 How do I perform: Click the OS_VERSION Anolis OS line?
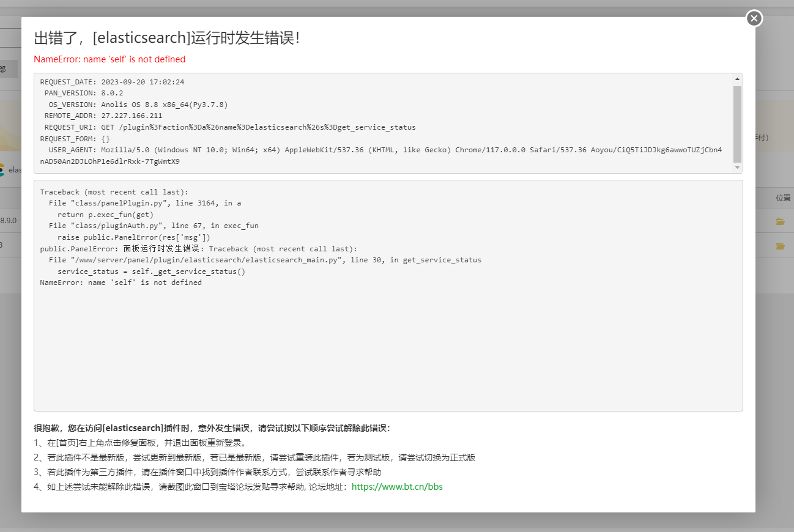coord(138,105)
